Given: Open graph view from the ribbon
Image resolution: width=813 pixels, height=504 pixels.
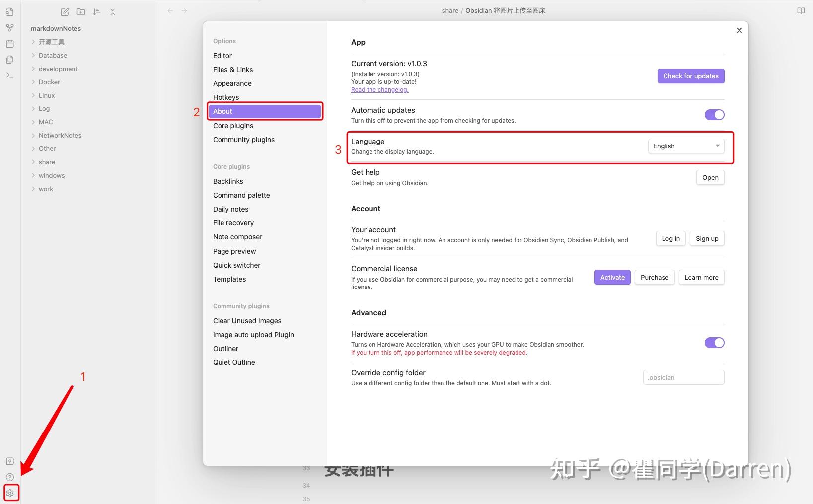Looking at the screenshot, I should click(9, 28).
